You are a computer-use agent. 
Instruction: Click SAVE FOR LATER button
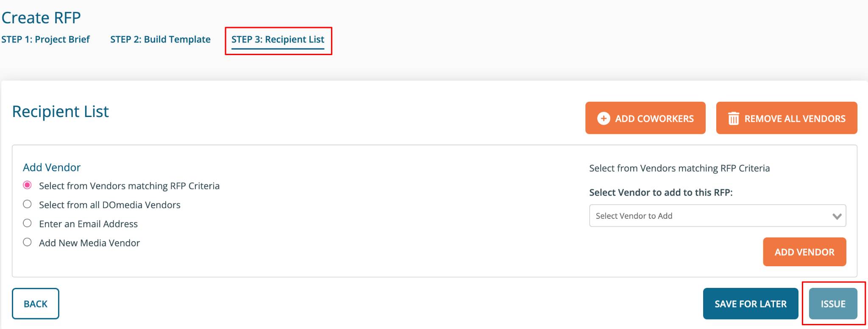751,304
